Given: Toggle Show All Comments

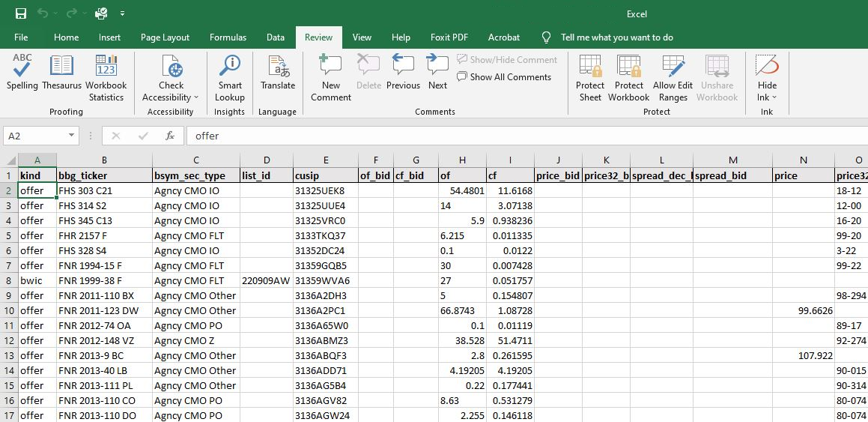Looking at the screenshot, I should [x=503, y=77].
